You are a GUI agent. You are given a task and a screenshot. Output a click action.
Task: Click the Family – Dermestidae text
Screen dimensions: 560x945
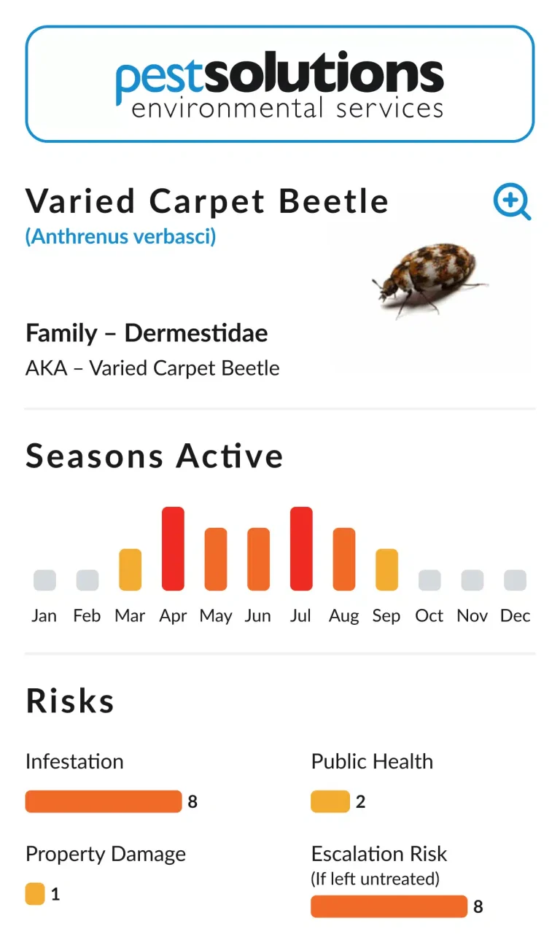[147, 333]
